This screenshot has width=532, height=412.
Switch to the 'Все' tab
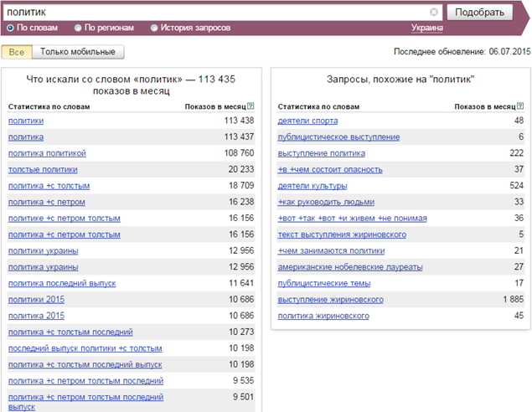tap(17, 52)
